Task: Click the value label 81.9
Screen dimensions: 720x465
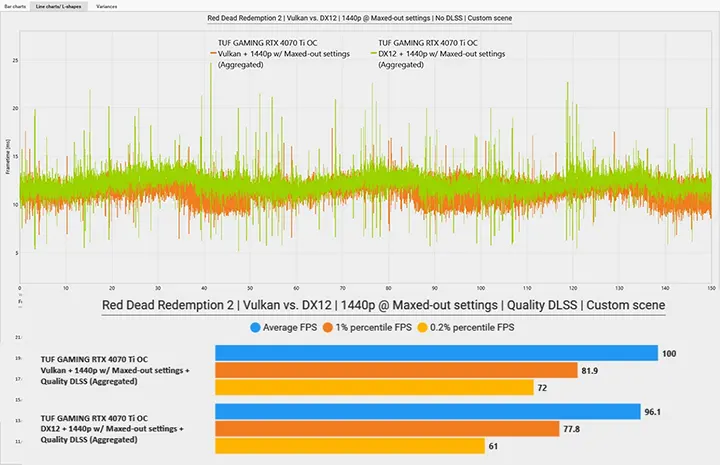Action: 590,370
